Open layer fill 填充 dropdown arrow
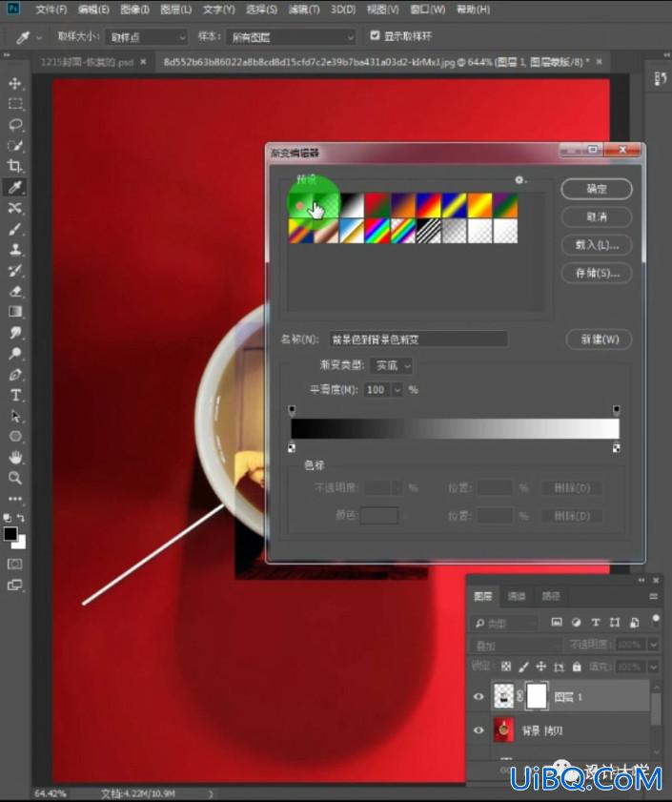The width and height of the screenshot is (672, 802). pyautogui.click(x=654, y=667)
